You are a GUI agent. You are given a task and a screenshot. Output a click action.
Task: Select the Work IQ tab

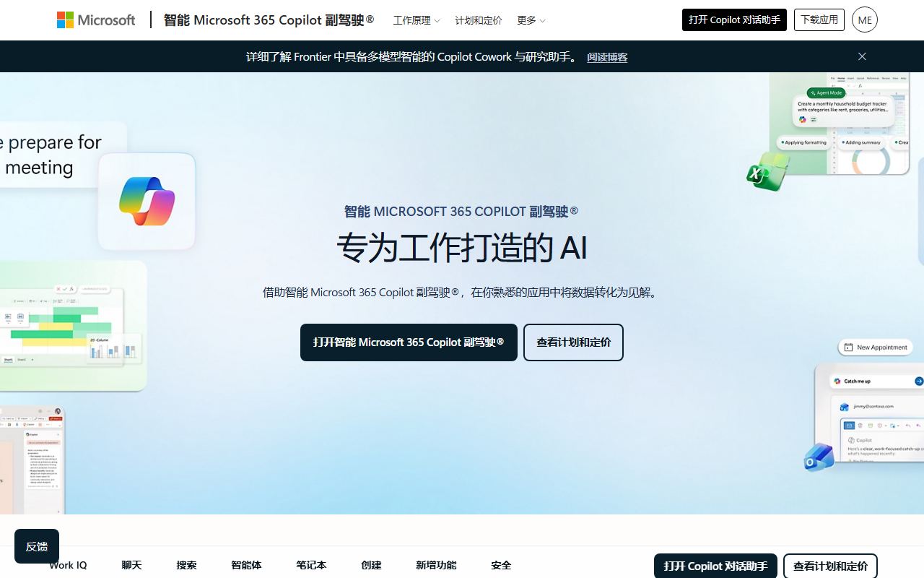(68, 565)
